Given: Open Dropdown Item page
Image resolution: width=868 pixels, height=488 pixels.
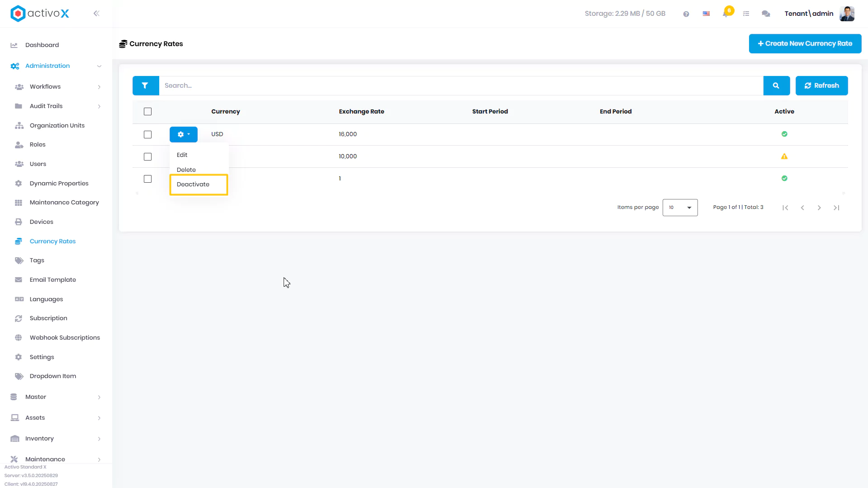Looking at the screenshot, I should point(53,376).
